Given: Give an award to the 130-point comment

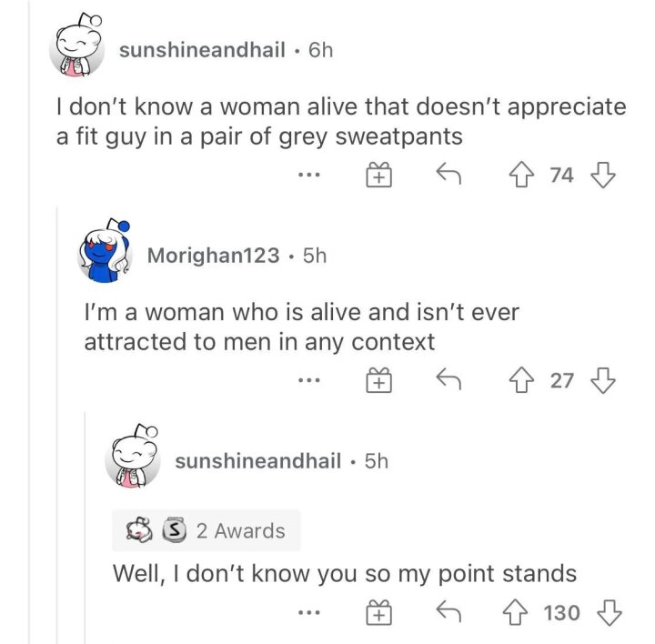Looking at the screenshot, I should [378, 612].
